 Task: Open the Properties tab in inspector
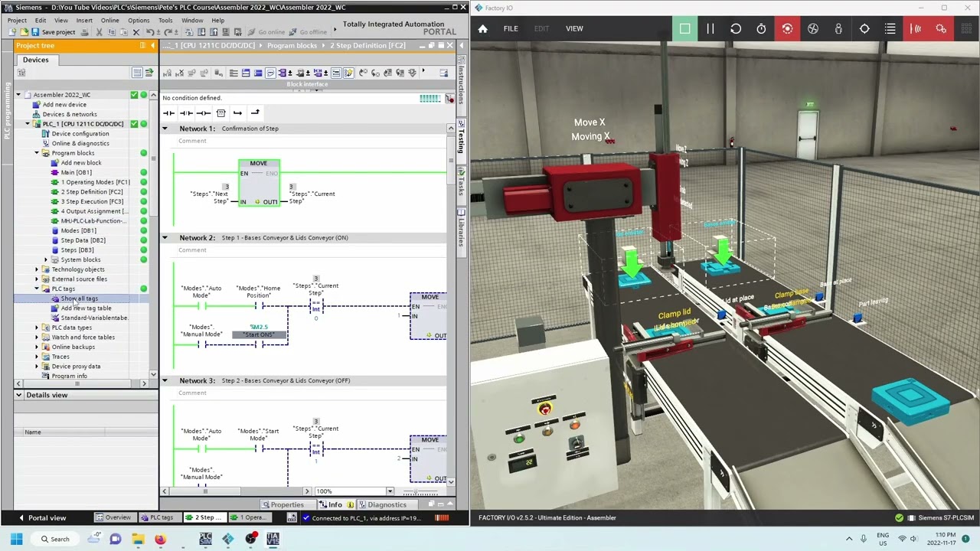[283, 505]
